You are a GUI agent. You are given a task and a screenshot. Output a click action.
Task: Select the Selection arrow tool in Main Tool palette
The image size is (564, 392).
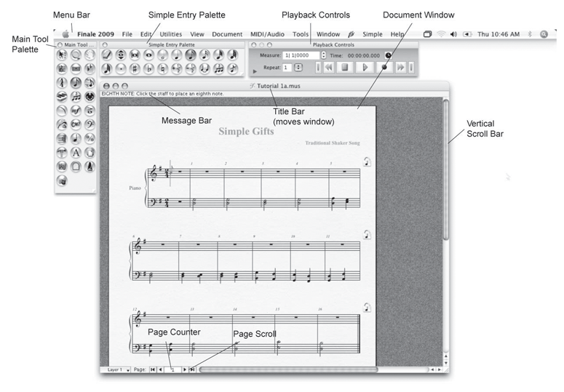(x=62, y=55)
